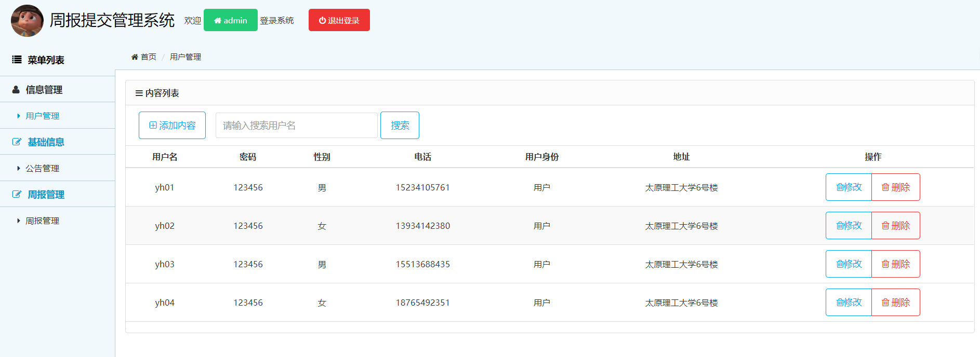Open the 周报管理 submenu item
Image resolution: width=980 pixels, height=357 pixels.
(x=43, y=221)
